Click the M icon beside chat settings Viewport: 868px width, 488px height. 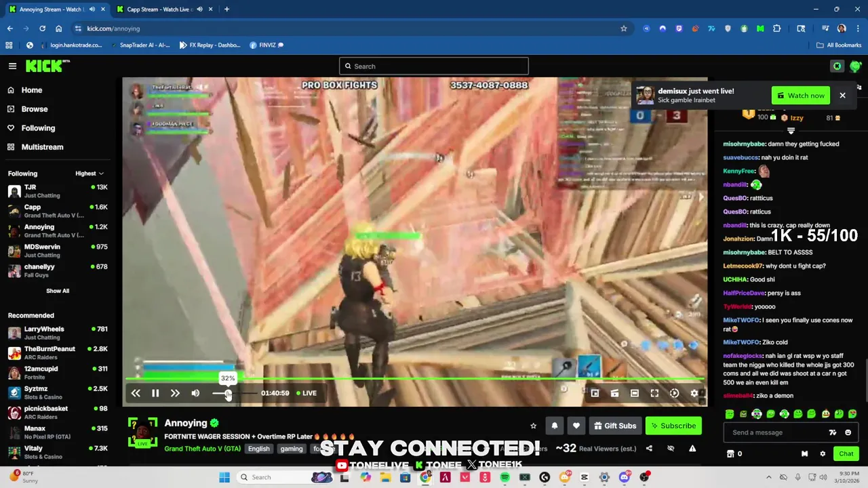pos(804,454)
